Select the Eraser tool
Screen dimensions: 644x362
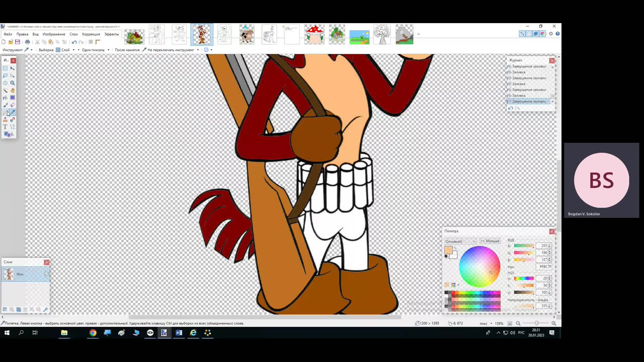point(12,105)
